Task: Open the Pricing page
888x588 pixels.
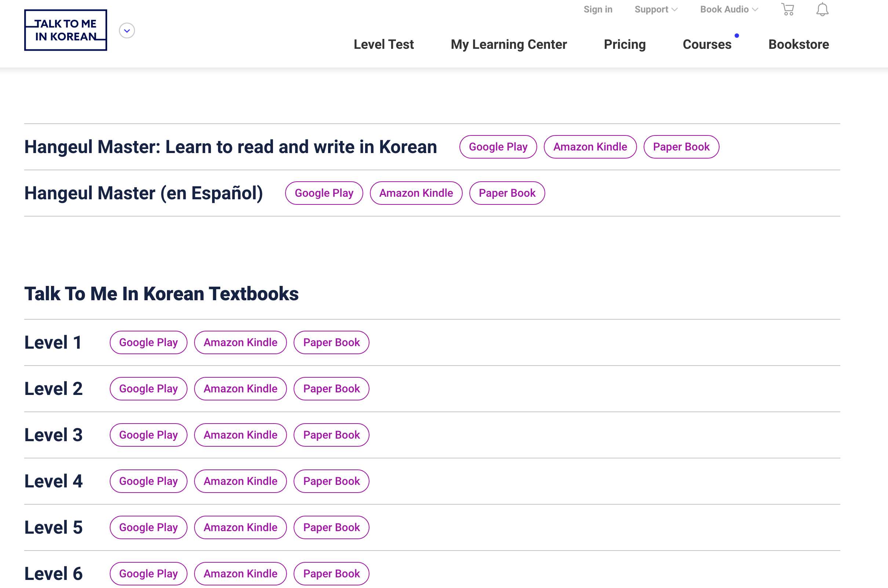Action: [625, 44]
